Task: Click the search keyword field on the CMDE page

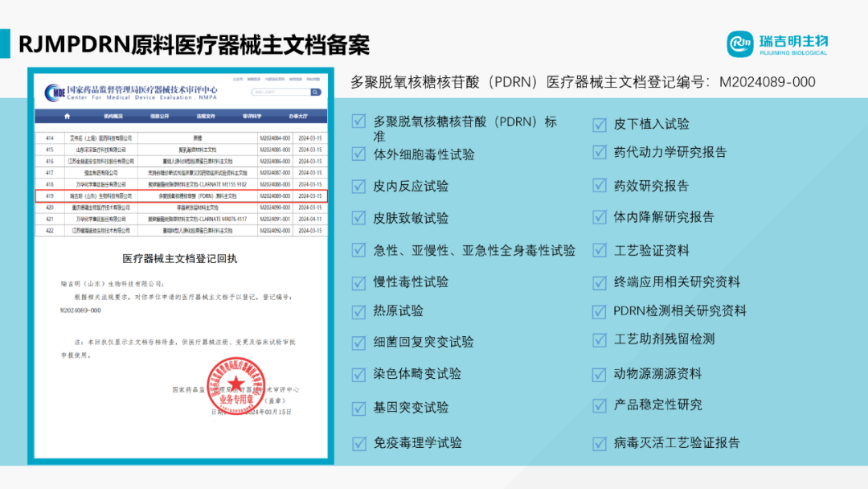Action: point(280,92)
